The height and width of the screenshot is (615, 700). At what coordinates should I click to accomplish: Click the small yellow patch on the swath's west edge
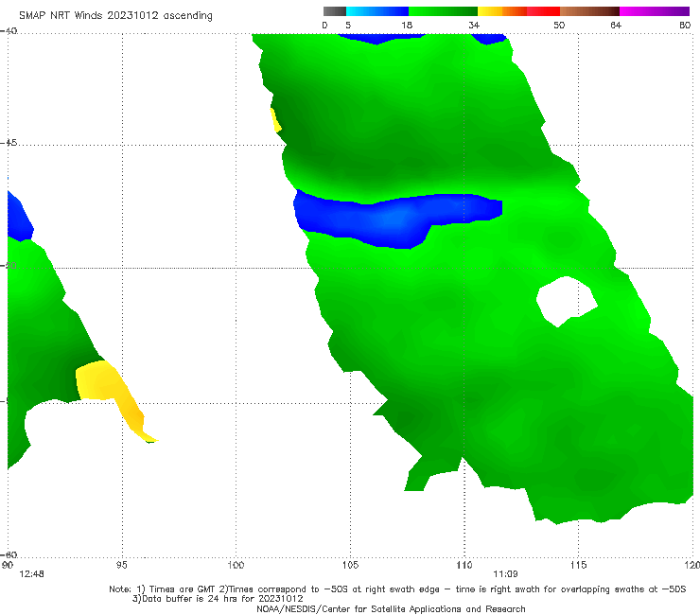tap(275, 120)
